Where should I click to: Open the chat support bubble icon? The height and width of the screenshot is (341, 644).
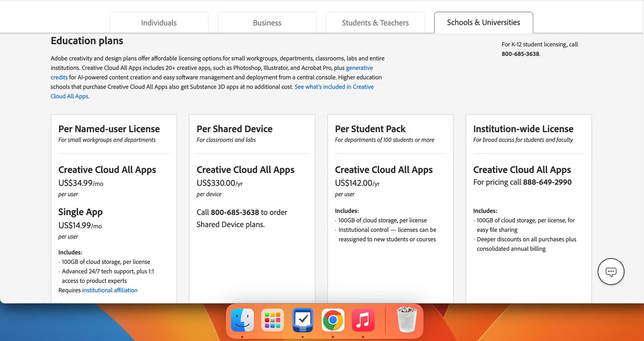[611, 271]
